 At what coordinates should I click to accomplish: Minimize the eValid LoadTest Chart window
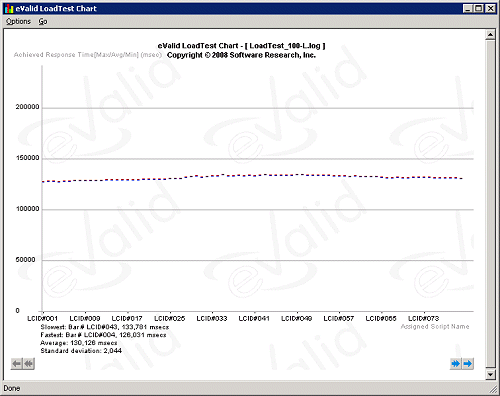(x=468, y=9)
